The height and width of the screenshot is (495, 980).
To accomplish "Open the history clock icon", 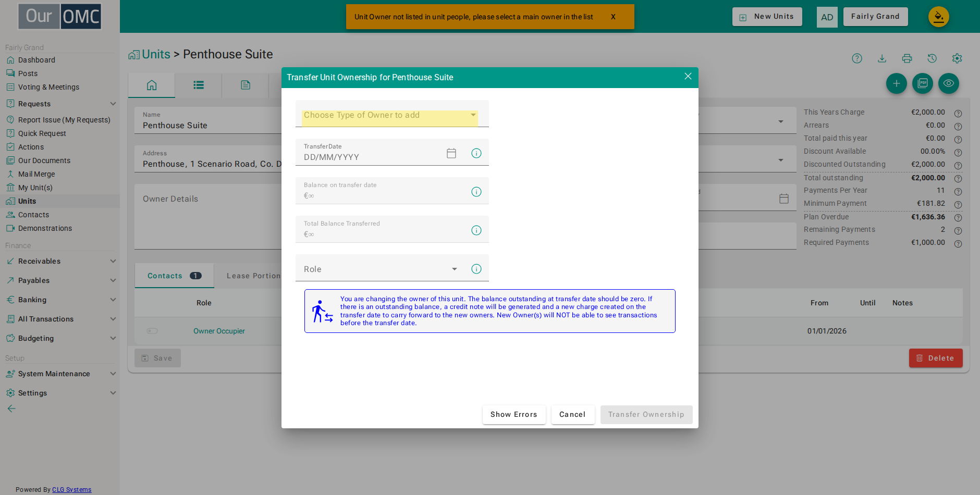I will (x=932, y=58).
